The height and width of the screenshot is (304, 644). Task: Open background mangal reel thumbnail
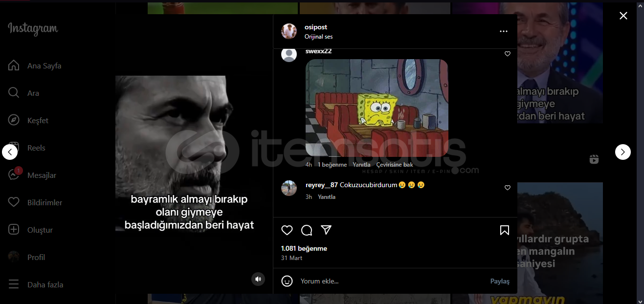tap(560, 243)
